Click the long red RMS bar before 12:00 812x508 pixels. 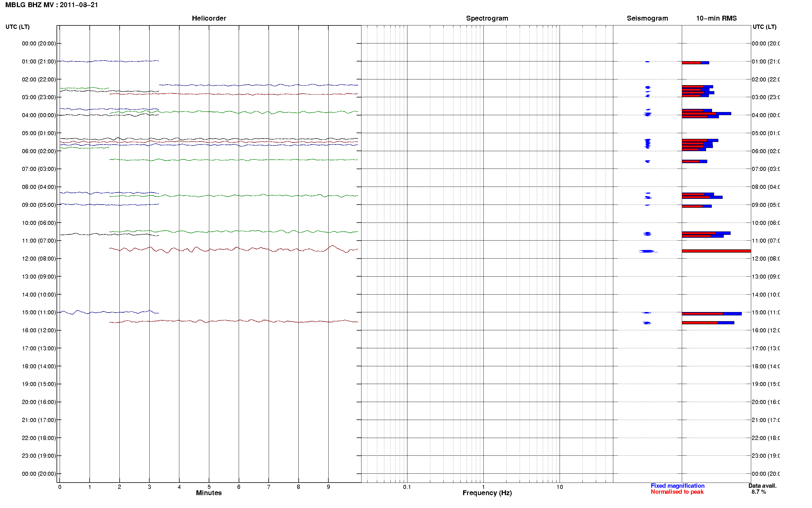pyautogui.click(x=716, y=251)
